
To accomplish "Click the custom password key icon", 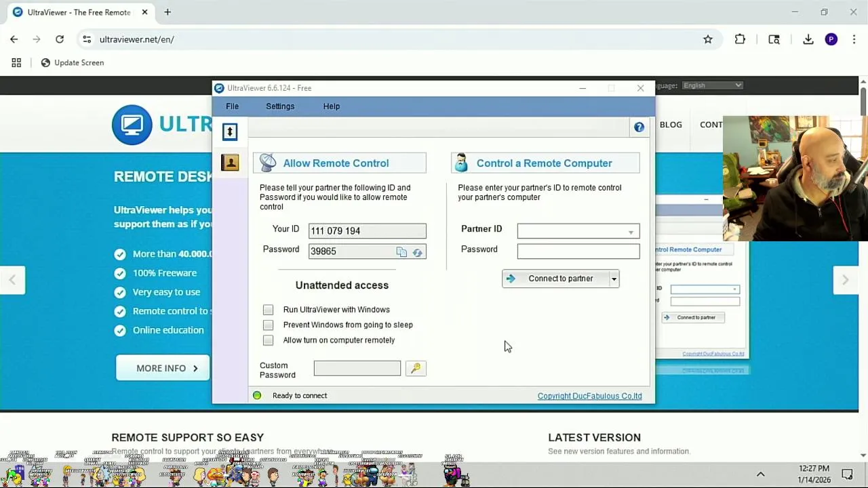I will 416,368.
